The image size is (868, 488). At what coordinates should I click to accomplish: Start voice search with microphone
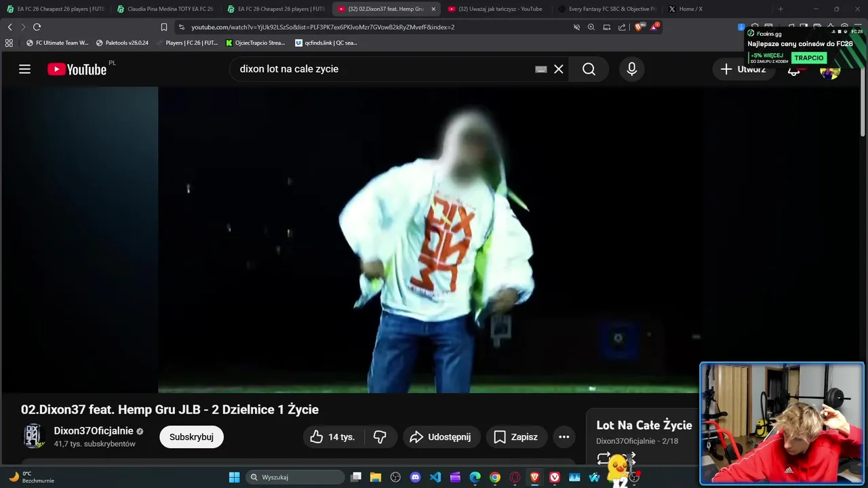coord(631,69)
